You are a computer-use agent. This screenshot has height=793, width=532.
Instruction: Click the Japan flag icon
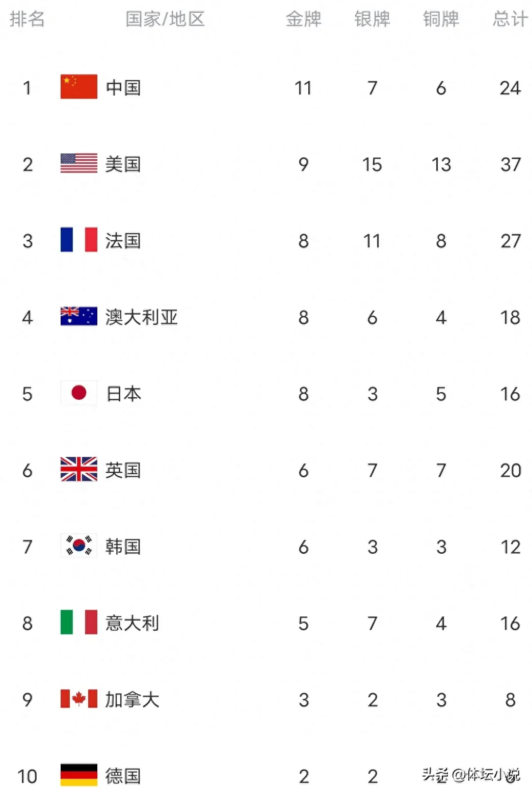(x=78, y=393)
